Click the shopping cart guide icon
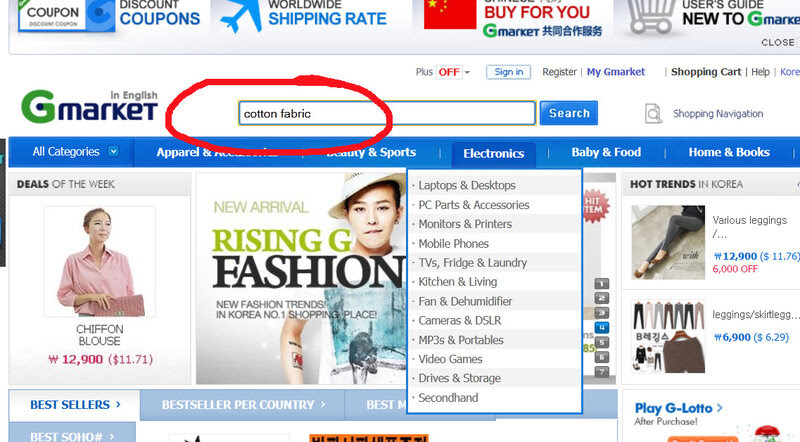 651,16
